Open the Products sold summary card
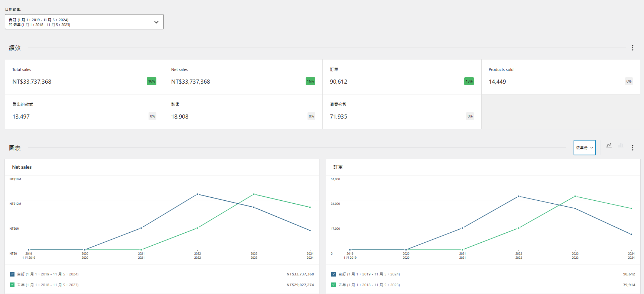The width and height of the screenshot is (644, 294). 560,77
